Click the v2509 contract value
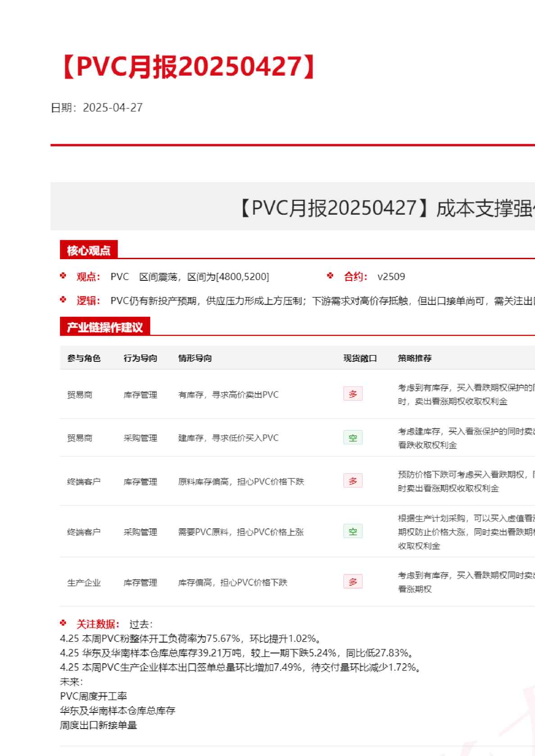The image size is (535, 756). coord(391,277)
